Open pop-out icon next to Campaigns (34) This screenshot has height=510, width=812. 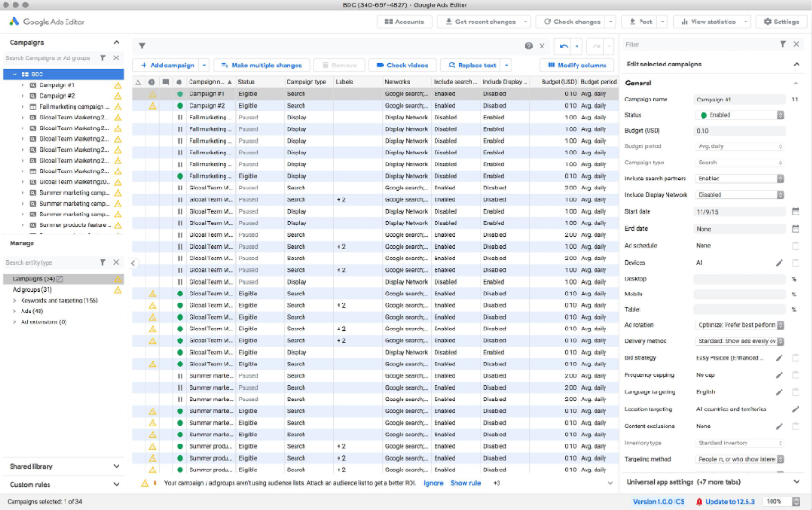tap(60, 278)
